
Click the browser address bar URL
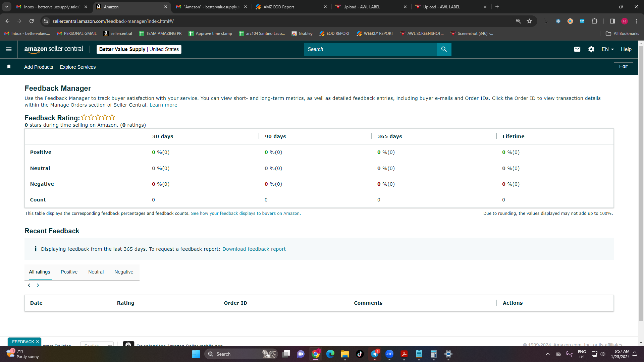(113, 21)
